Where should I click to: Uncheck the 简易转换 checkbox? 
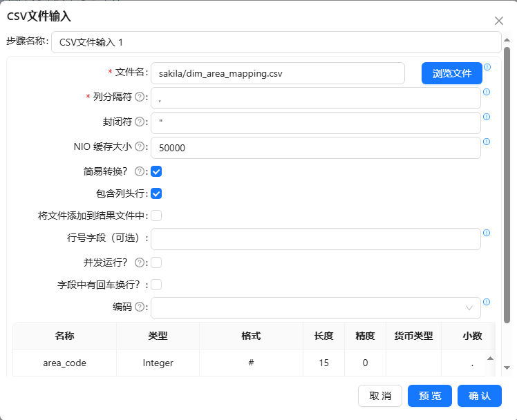point(156,171)
